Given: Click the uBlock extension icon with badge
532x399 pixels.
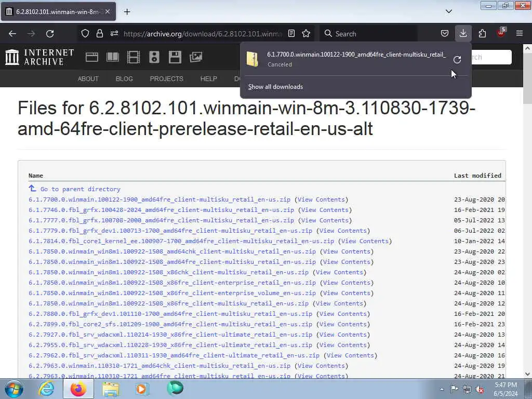Looking at the screenshot, I should click(501, 33).
